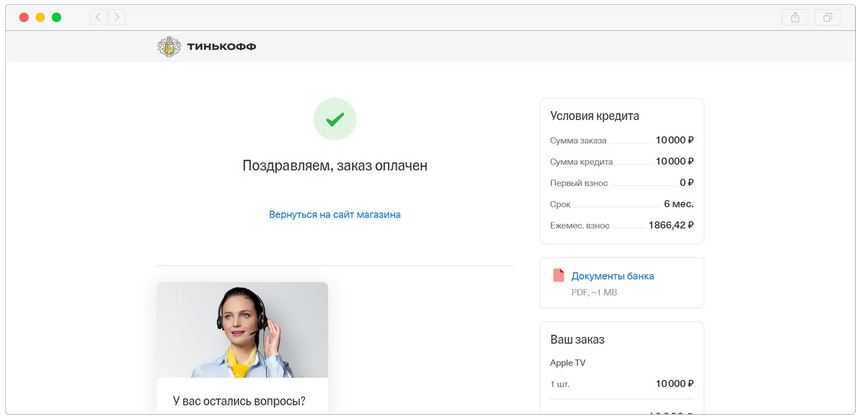
Task: Click the red PDF document icon
Action: coord(558,275)
